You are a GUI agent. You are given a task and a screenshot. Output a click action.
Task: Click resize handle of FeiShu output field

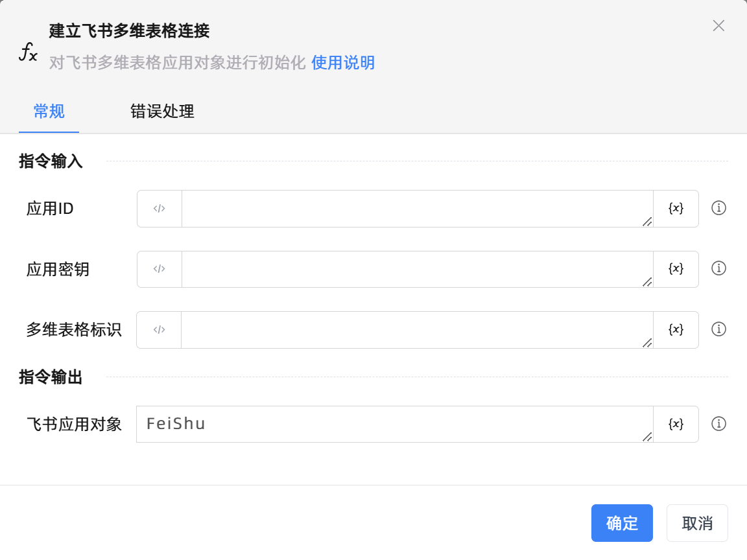point(647,437)
